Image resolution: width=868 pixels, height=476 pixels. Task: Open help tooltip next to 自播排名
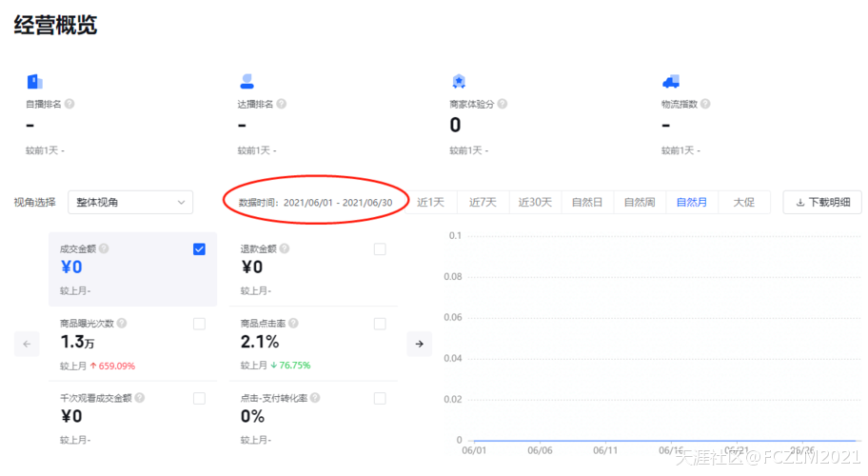[x=69, y=104]
